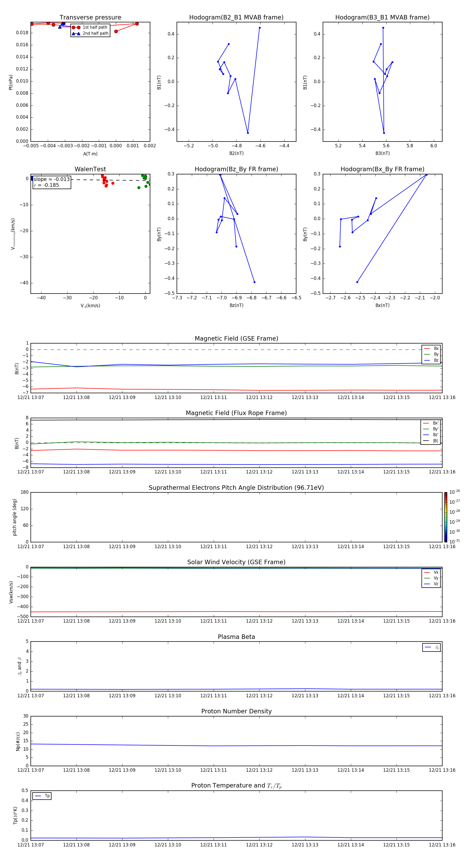Click the "Plasma Beta" plot title
This screenshot has width=473, height=868.
pos(236,637)
